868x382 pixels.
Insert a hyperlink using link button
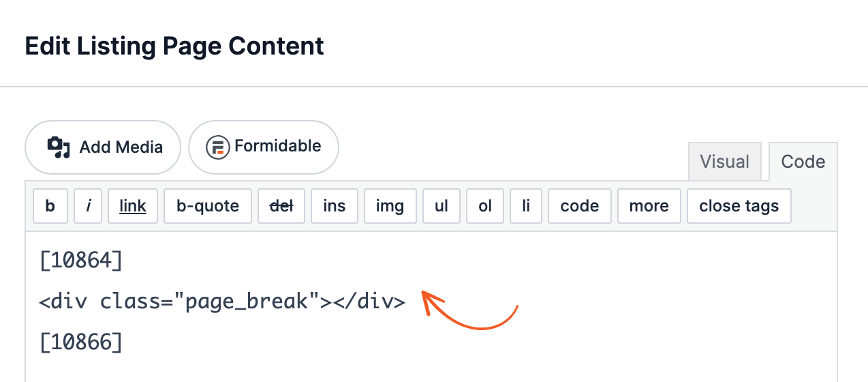coord(133,206)
